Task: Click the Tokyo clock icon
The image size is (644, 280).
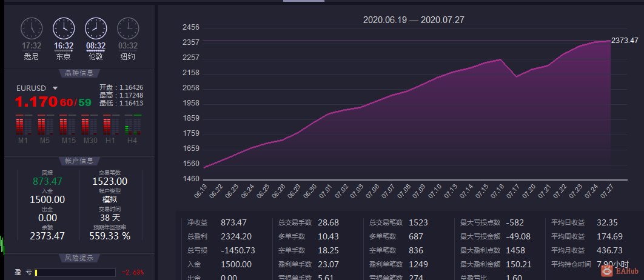Action: 64,28
